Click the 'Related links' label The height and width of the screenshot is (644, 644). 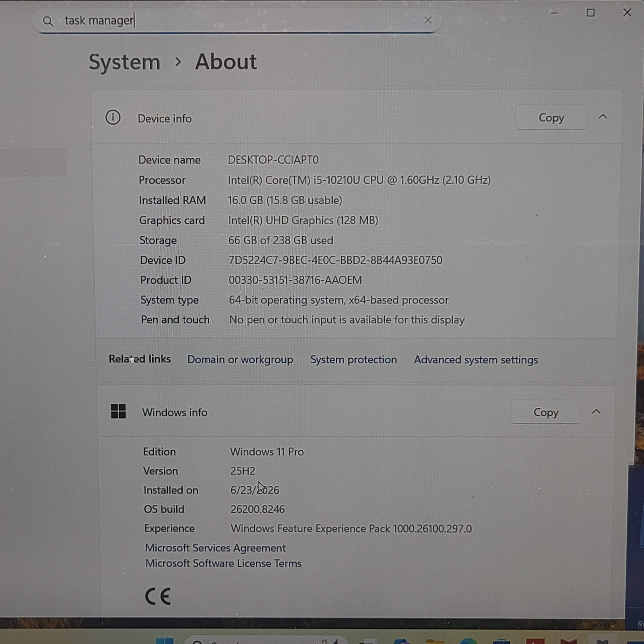[140, 359]
